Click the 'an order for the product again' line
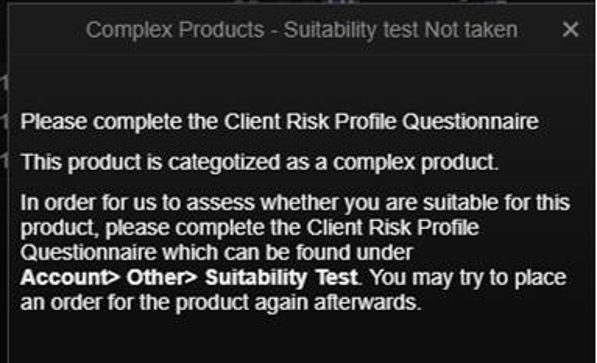This screenshot has height=363, width=597. point(221,303)
